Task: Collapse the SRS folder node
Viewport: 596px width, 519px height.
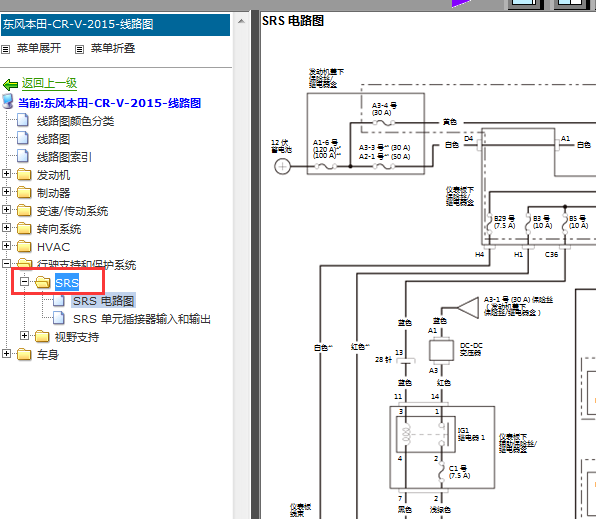Action: tap(24, 282)
